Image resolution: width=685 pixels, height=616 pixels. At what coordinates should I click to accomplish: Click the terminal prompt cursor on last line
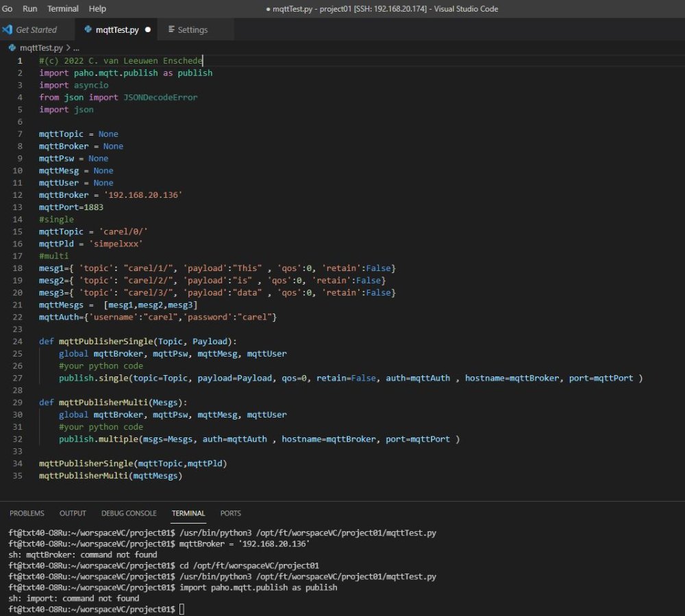click(x=182, y=609)
